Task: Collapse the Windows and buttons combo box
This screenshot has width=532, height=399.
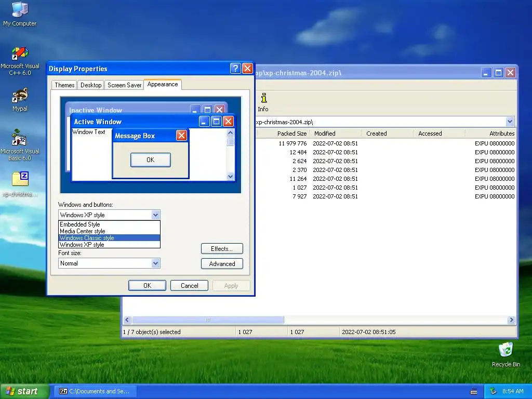Action: coord(155,215)
